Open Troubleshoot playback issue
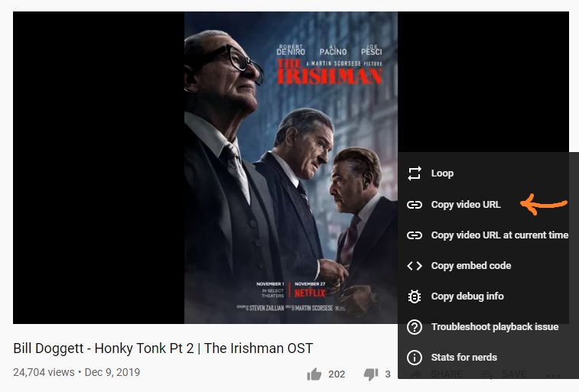This screenshot has height=392, width=579. click(x=489, y=327)
